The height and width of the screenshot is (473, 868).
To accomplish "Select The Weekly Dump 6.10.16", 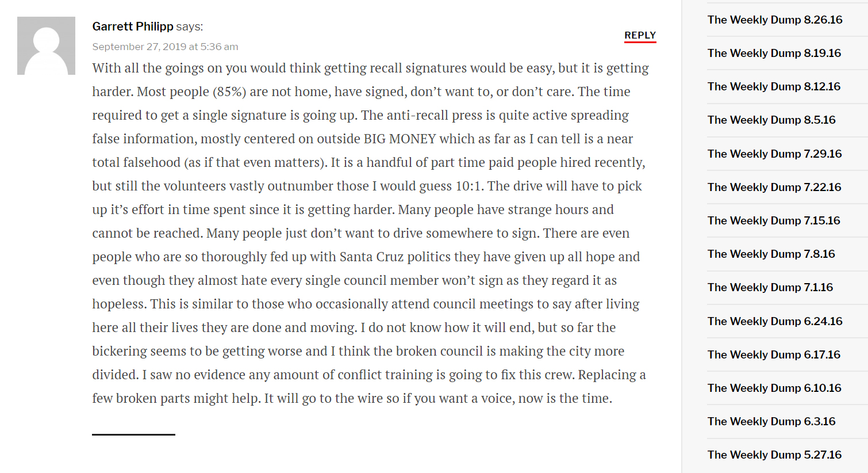I will point(774,388).
